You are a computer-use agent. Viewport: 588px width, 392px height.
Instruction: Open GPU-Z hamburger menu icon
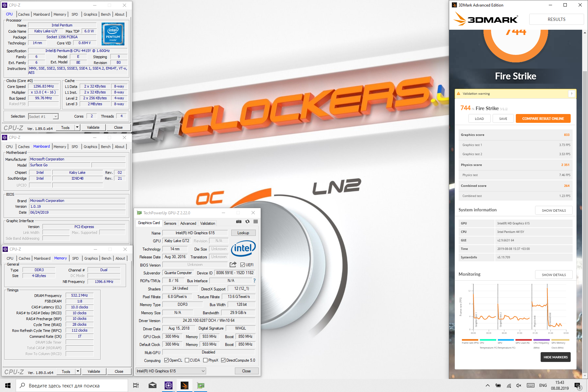click(255, 221)
